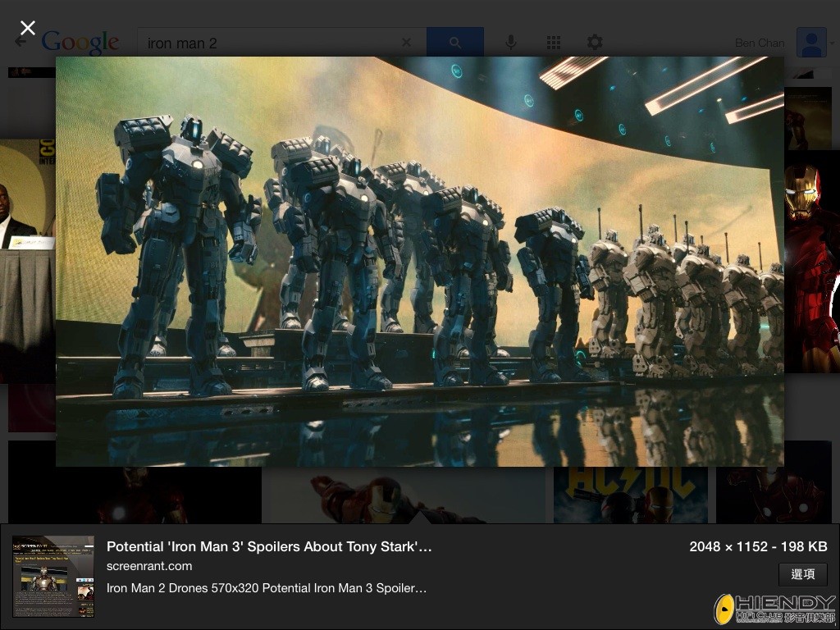Visit the screenrant.com source link
This screenshot has height=630, width=840.
(149, 566)
